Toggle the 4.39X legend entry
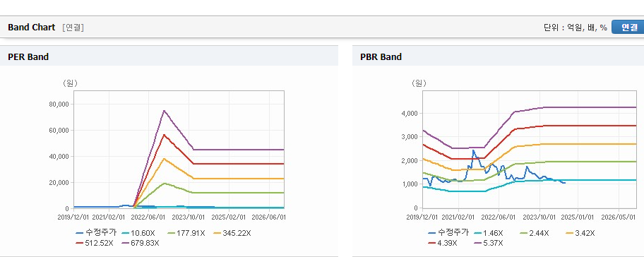The height and width of the screenshot is (257, 644). tap(442, 243)
